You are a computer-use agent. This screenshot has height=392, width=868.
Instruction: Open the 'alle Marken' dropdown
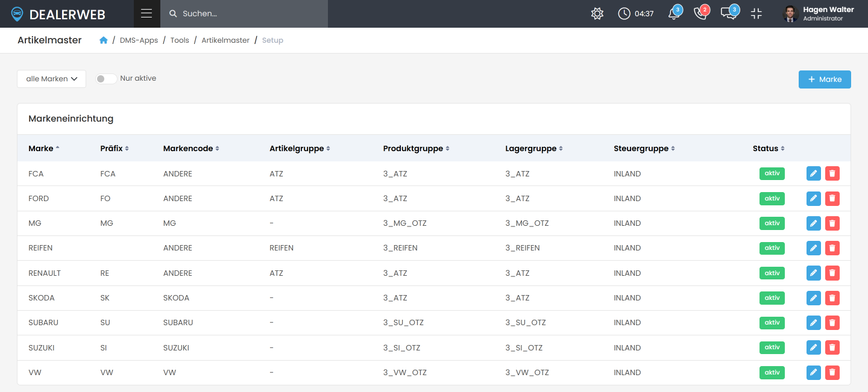pyautogui.click(x=52, y=79)
